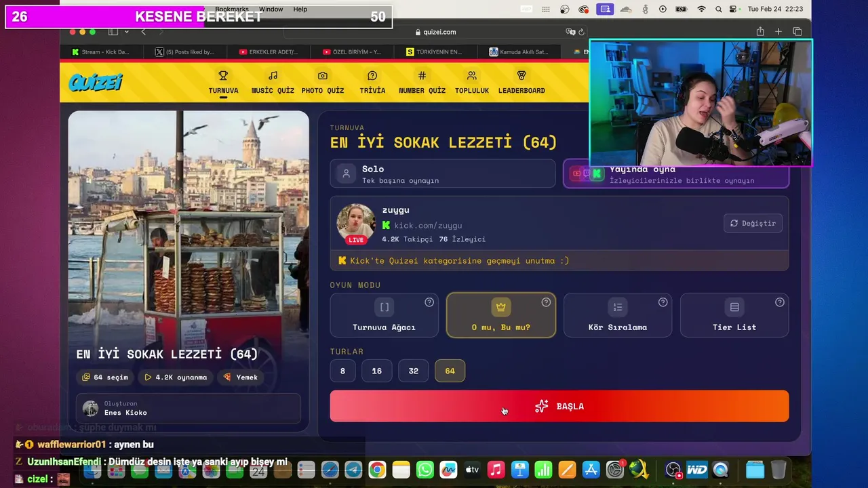Show help for Tier List mode
Screen dimensions: 868x488
tap(779, 302)
